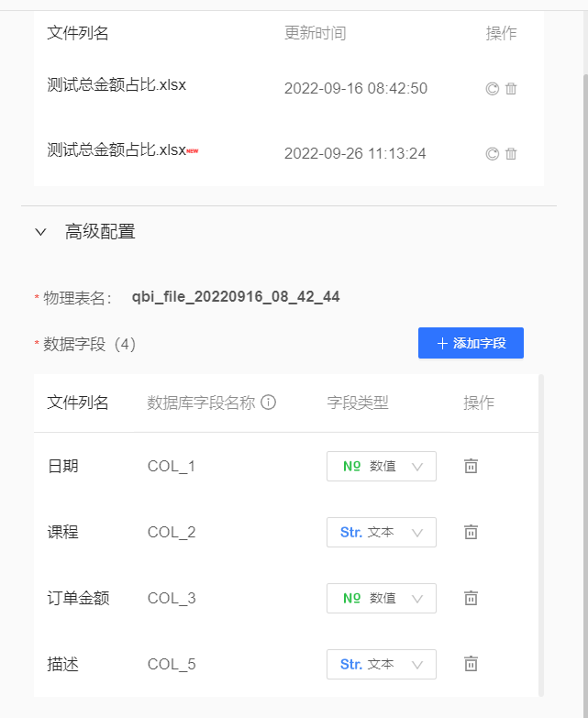588x718 pixels.
Task: Open field type dropdown for 日期
Action: point(381,466)
